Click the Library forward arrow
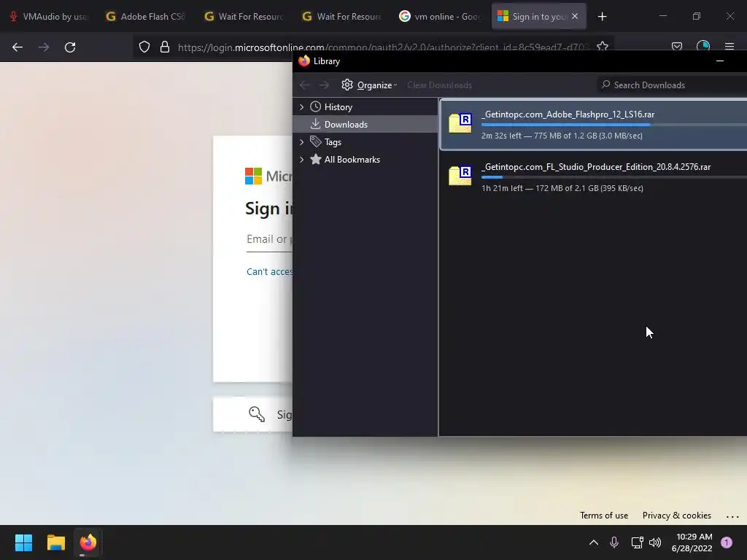 coord(324,85)
